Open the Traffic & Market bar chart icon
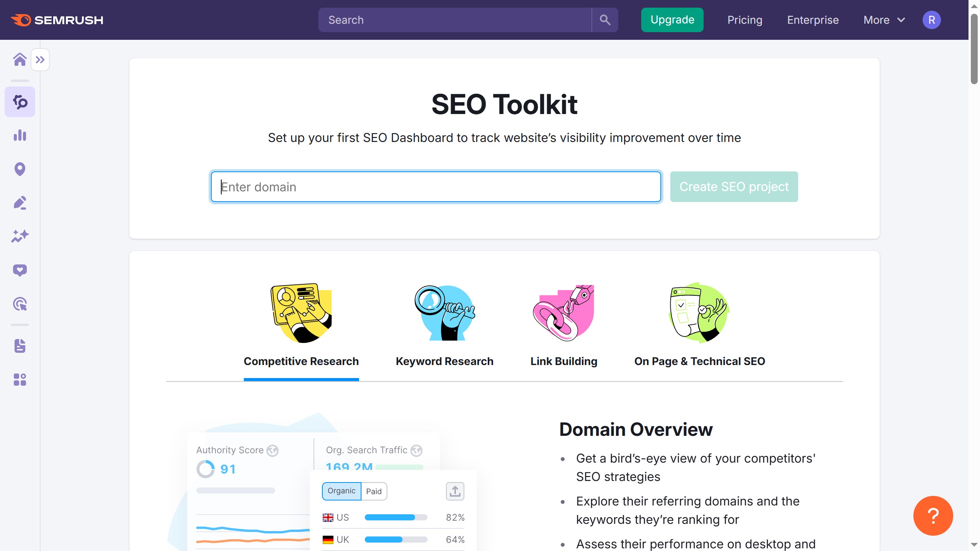The height and width of the screenshot is (551, 980). point(20,135)
